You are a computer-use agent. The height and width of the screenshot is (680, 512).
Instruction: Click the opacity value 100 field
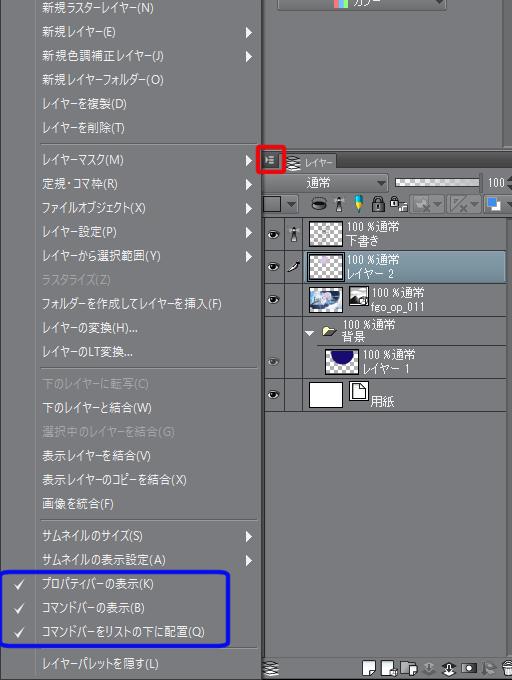tap(496, 183)
